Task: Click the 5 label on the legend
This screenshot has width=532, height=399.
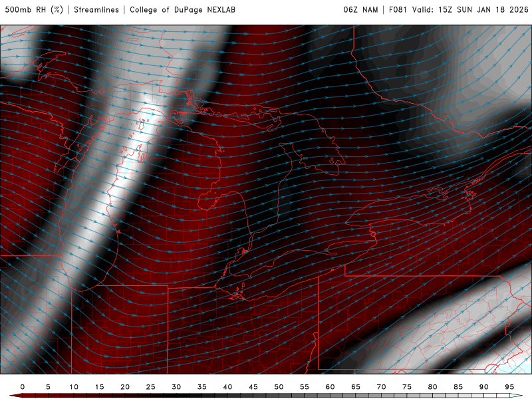Action: pos(48,387)
